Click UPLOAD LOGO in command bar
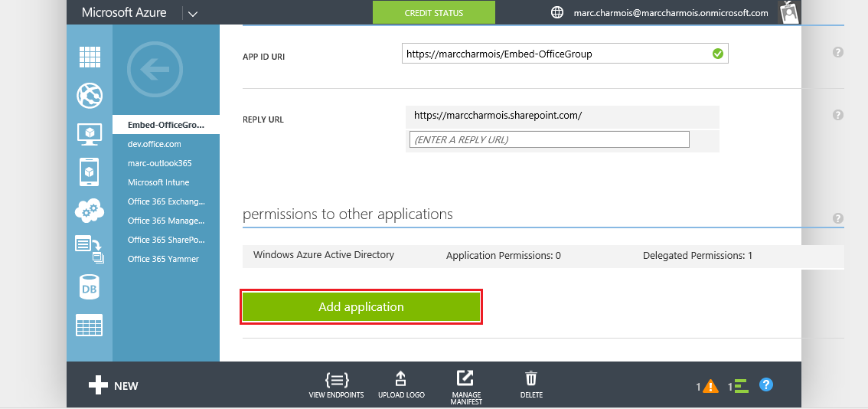 (401, 385)
